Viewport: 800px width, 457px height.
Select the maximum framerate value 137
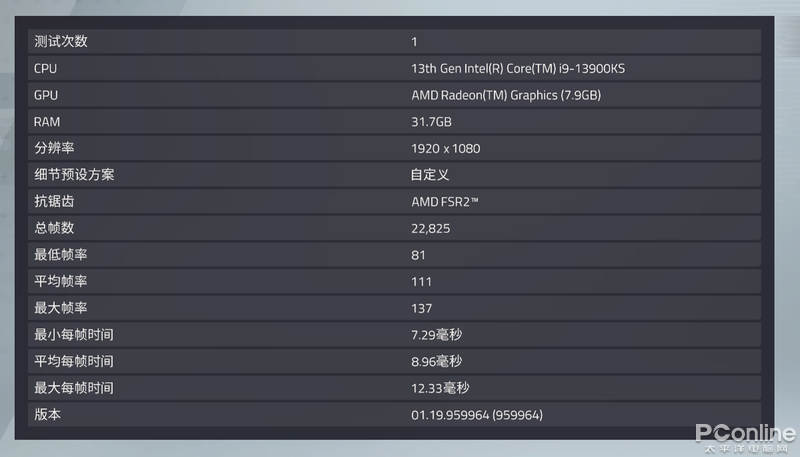point(421,308)
